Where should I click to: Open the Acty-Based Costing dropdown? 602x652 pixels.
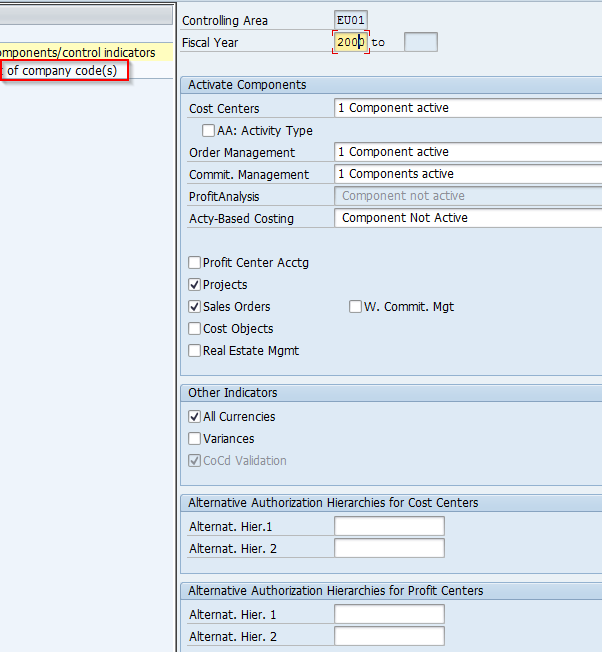(x=468, y=218)
